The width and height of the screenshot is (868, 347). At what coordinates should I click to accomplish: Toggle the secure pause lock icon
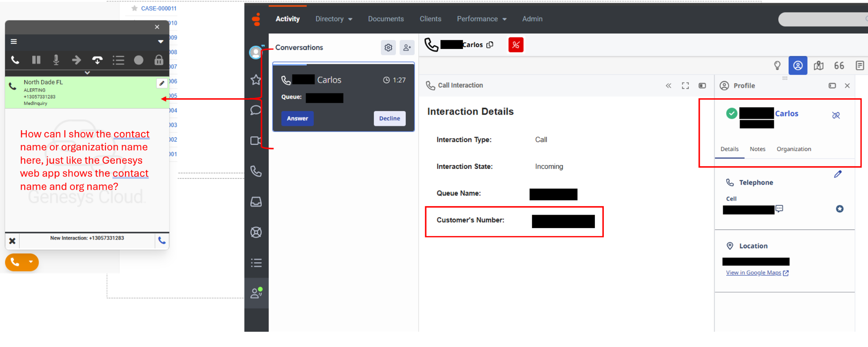(159, 60)
